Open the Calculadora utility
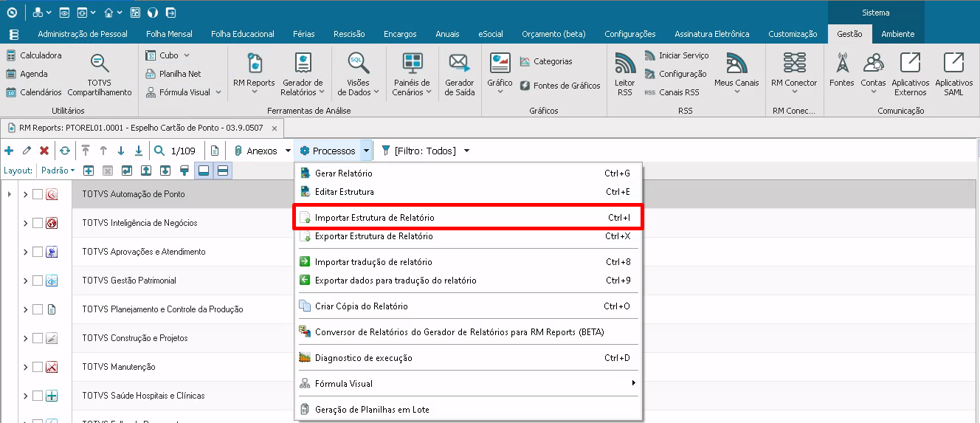Viewport: 980px width, 423px height. click(x=34, y=55)
